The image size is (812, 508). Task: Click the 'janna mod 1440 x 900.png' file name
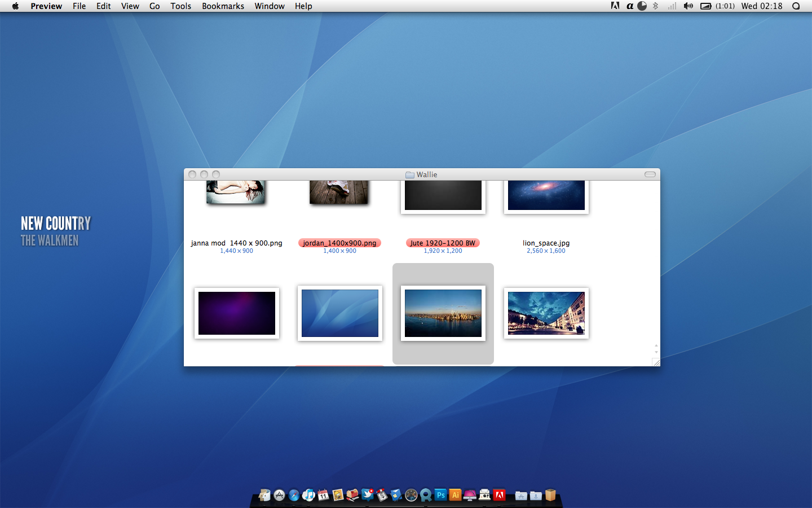point(236,243)
